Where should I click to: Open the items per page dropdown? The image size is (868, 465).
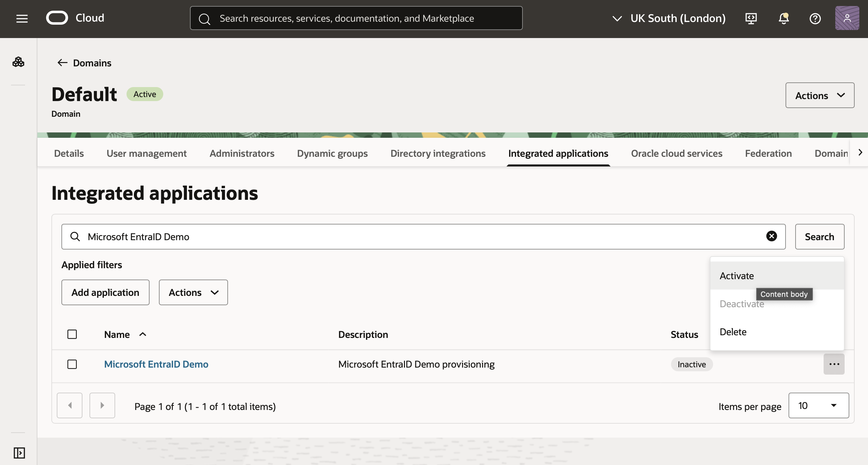[x=819, y=405]
